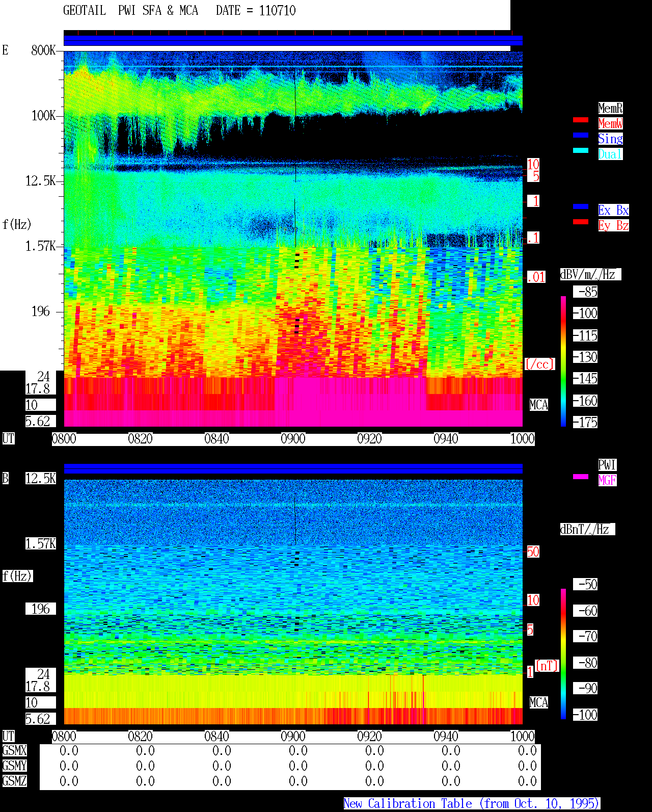Screen dimensions: 652x812
Task: Click the [nT] field units label
Action: (547, 666)
